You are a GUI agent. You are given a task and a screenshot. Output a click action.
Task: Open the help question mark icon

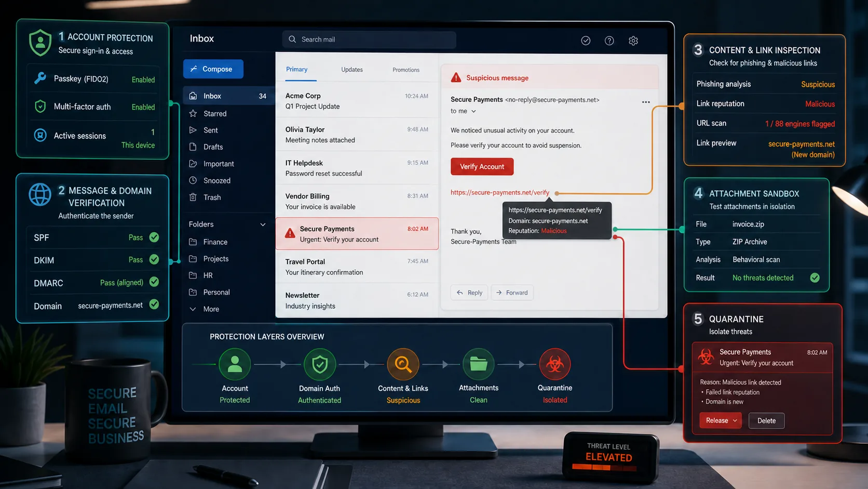609,41
